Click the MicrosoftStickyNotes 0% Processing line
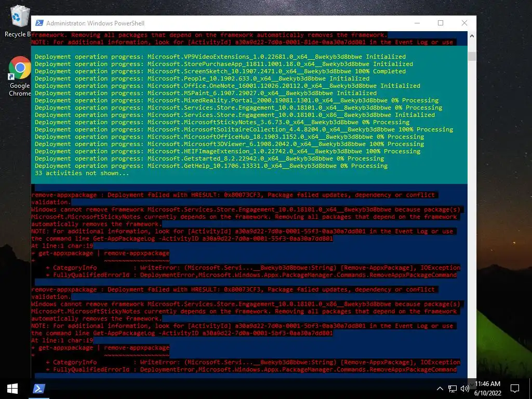 pos(222,122)
